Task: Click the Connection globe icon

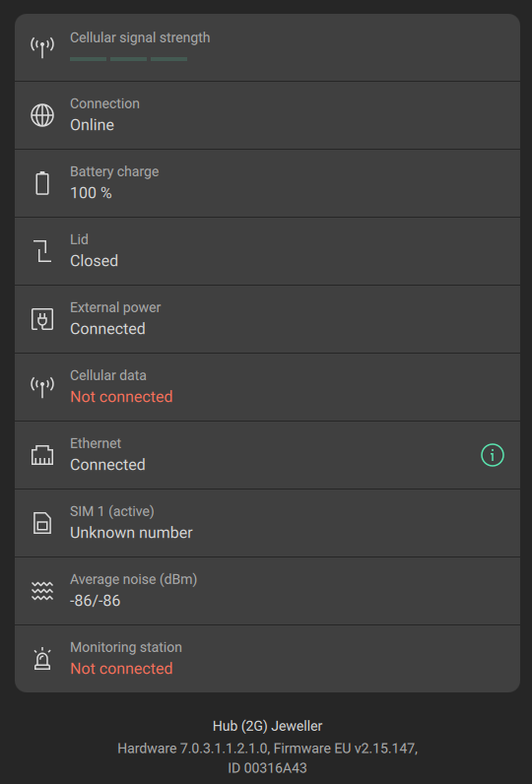Action: click(42, 115)
